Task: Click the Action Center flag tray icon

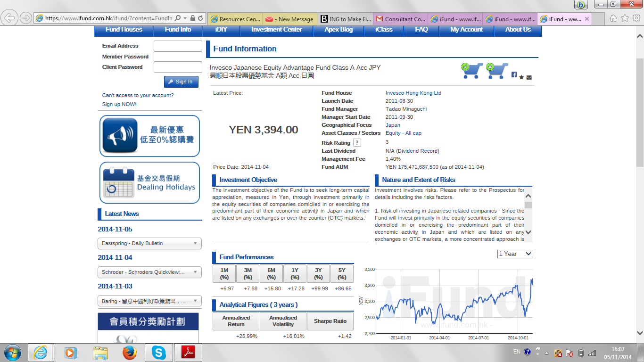Action: (570, 353)
